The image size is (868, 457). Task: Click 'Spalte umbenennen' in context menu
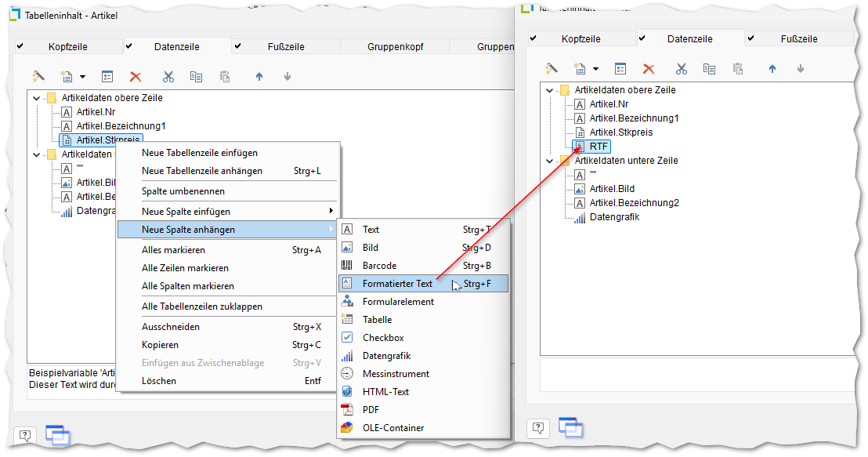(x=183, y=191)
